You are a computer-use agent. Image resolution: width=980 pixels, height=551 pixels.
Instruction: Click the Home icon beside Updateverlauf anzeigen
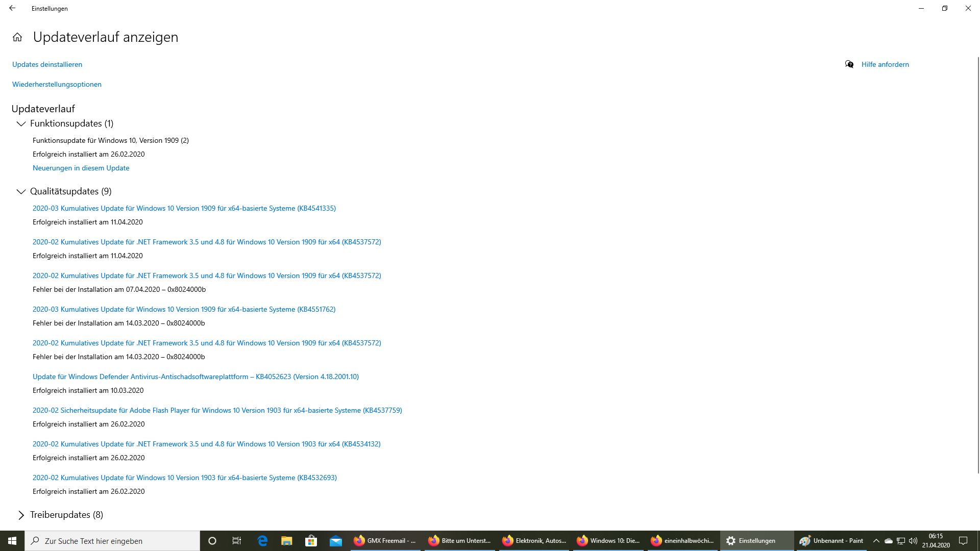17,37
